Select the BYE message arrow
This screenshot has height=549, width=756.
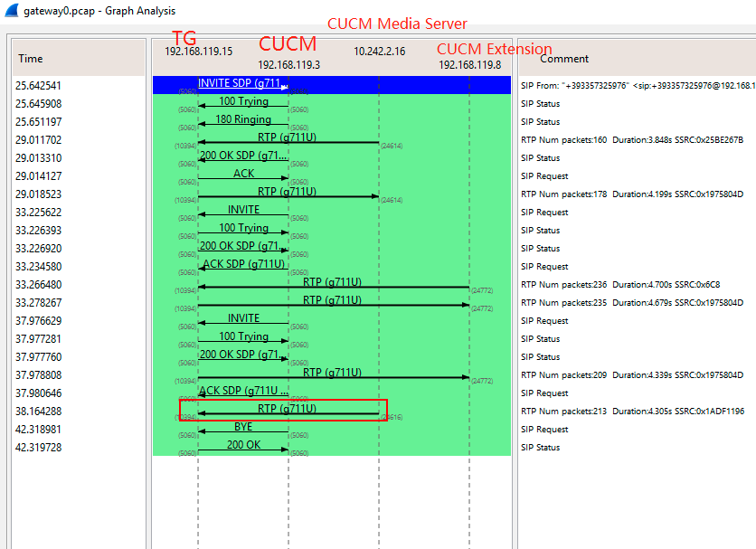coord(243,428)
